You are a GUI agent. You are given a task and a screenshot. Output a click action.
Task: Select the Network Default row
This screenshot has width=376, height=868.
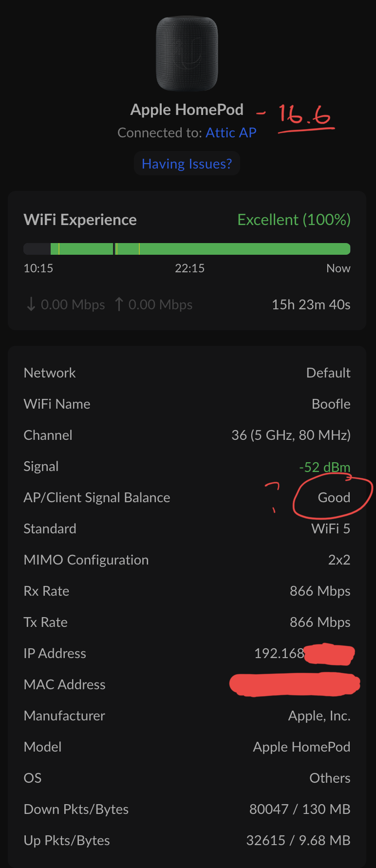[x=187, y=373]
